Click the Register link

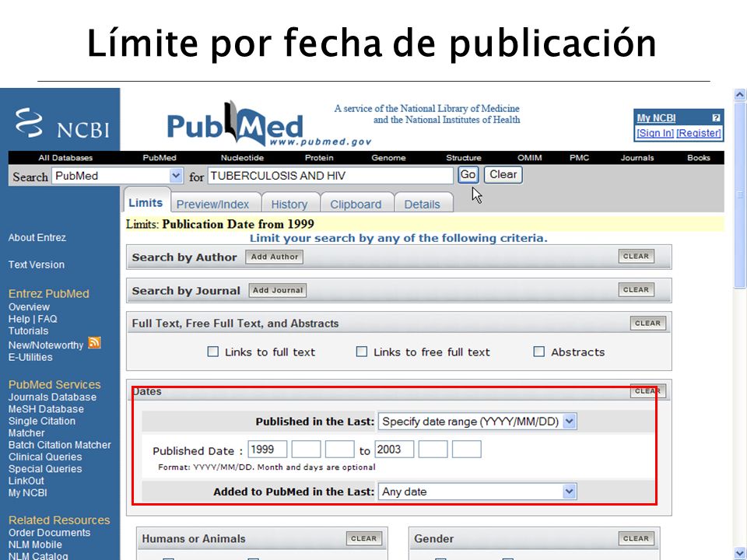(x=699, y=133)
